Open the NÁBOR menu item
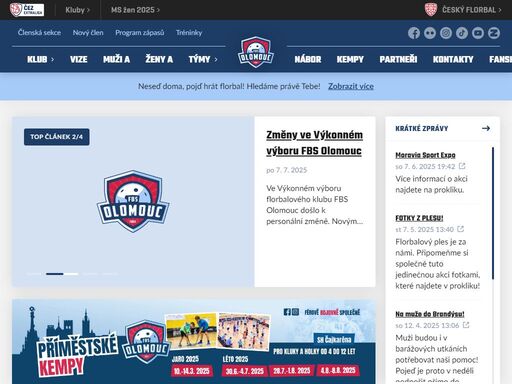512x384 pixels. click(x=308, y=59)
